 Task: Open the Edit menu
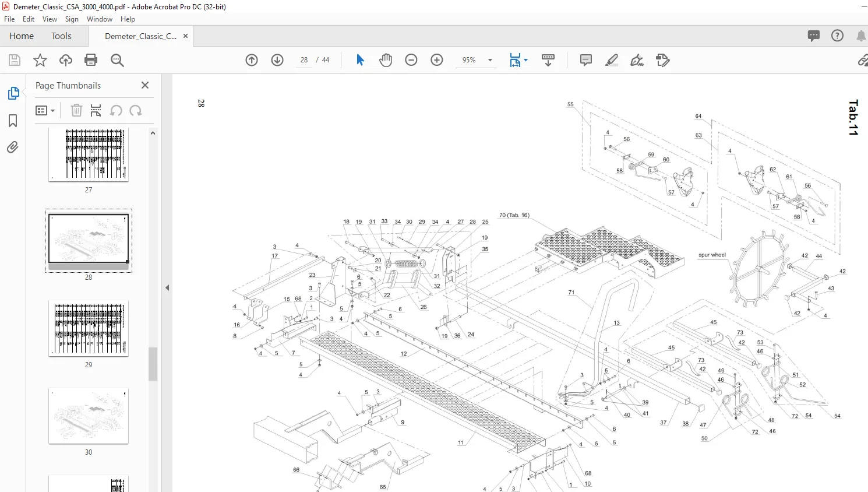(x=29, y=19)
